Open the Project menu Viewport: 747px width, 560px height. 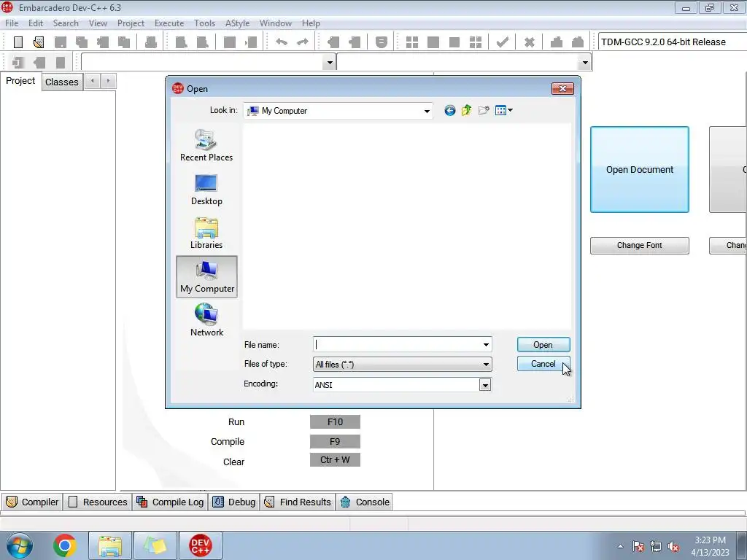(131, 23)
